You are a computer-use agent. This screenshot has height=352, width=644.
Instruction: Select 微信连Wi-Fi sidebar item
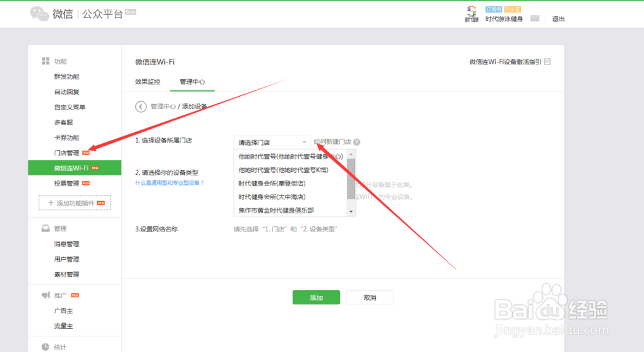74,168
